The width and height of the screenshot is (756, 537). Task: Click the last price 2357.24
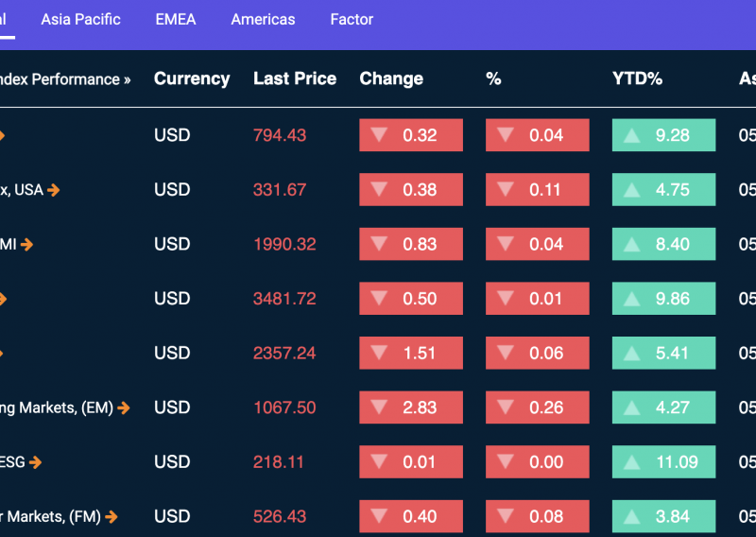click(284, 354)
